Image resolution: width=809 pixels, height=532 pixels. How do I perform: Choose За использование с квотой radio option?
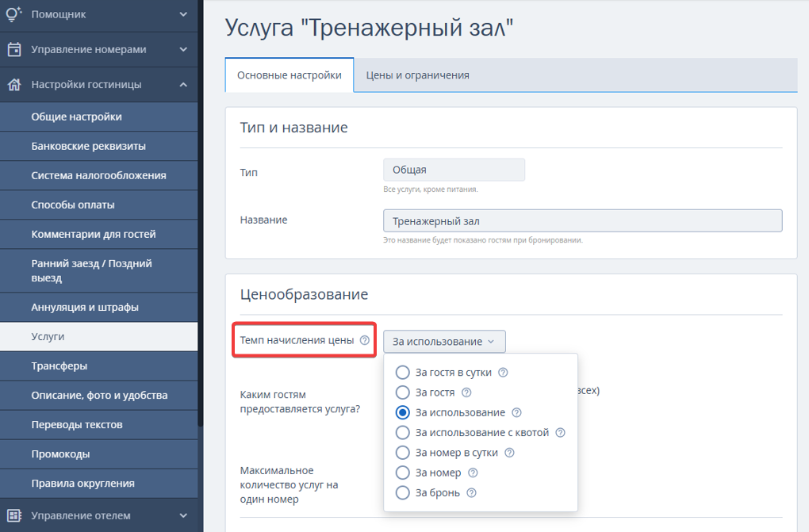[x=402, y=432]
